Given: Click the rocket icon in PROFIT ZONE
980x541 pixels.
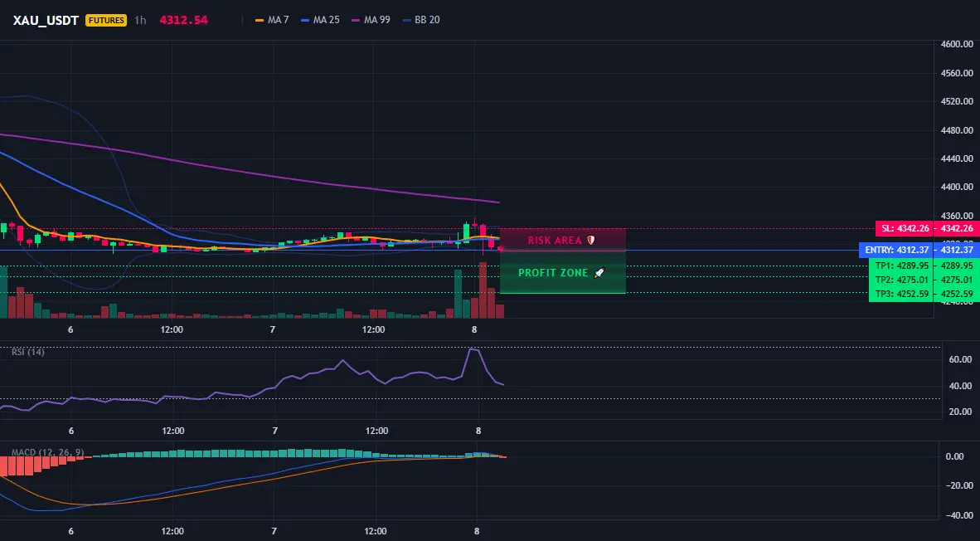Looking at the screenshot, I should (x=599, y=273).
